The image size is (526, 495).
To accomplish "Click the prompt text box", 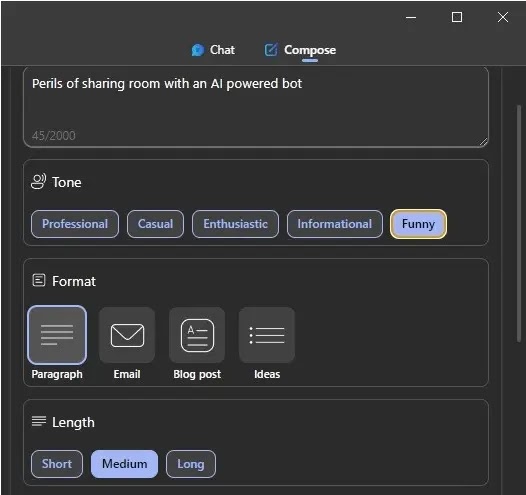I will coord(256,107).
